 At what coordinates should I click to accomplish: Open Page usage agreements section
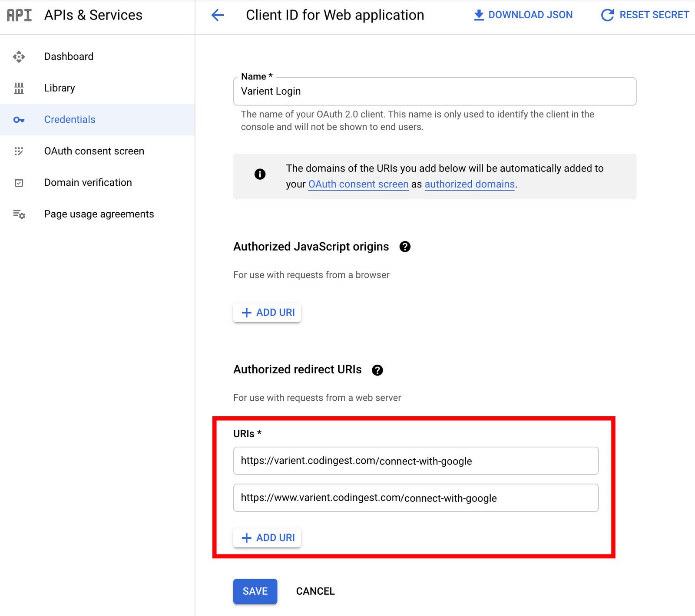click(x=99, y=214)
